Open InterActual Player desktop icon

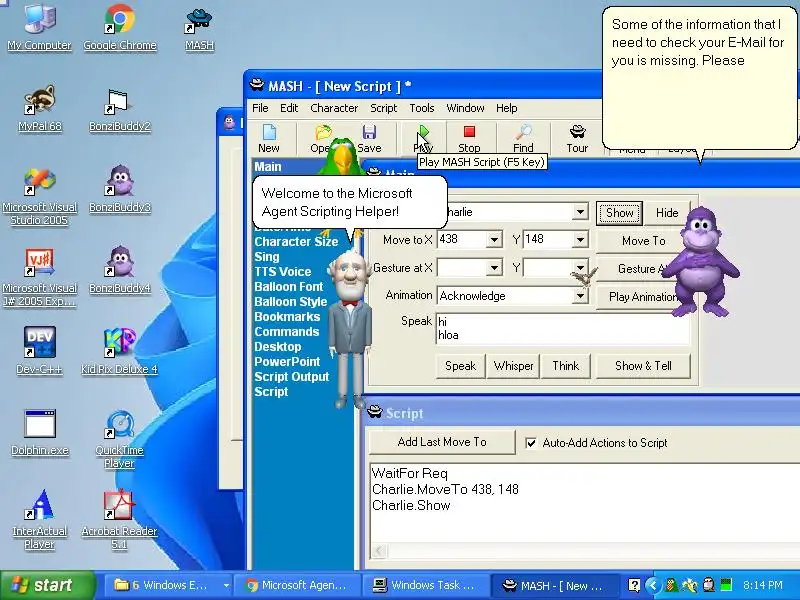pos(39,519)
